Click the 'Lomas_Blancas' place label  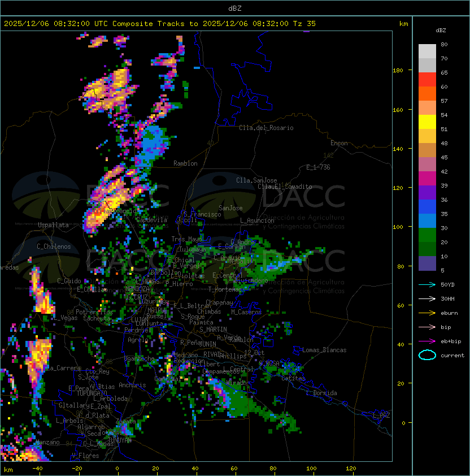pos(324,350)
